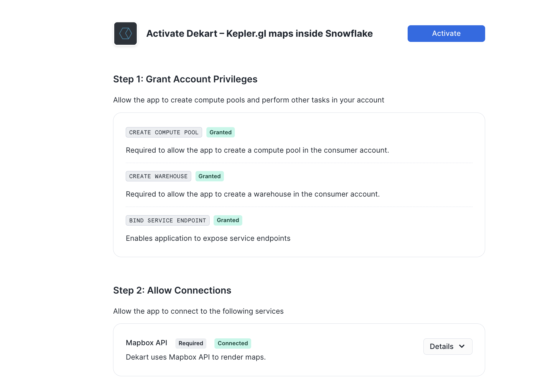Click the CREATE WAREHOUSE privilege tag

(158, 176)
